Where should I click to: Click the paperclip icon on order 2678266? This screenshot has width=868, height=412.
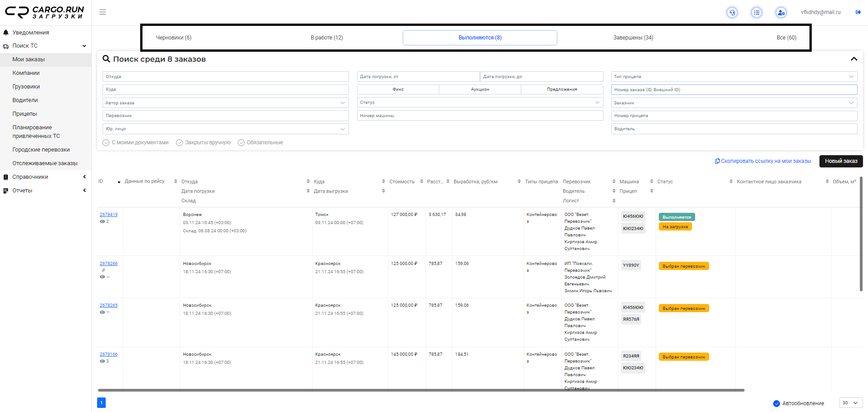pos(103,270)
